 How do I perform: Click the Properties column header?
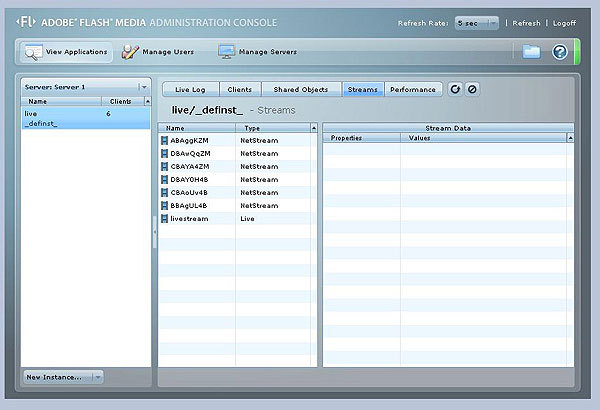coord(362,138)
